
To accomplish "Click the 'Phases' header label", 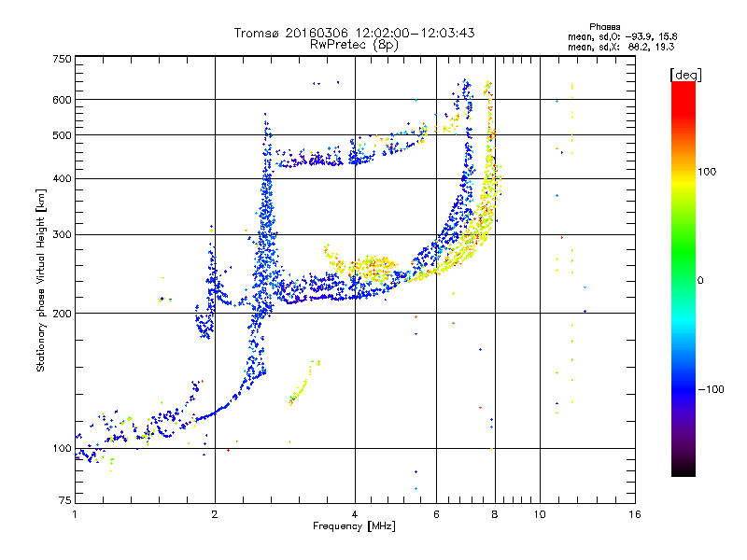I will point(604,27).
